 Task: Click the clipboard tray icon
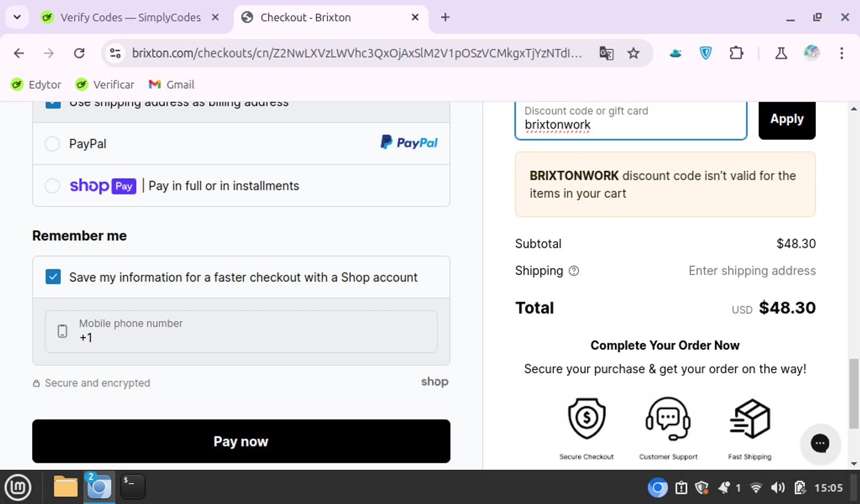tap(681, 488)
